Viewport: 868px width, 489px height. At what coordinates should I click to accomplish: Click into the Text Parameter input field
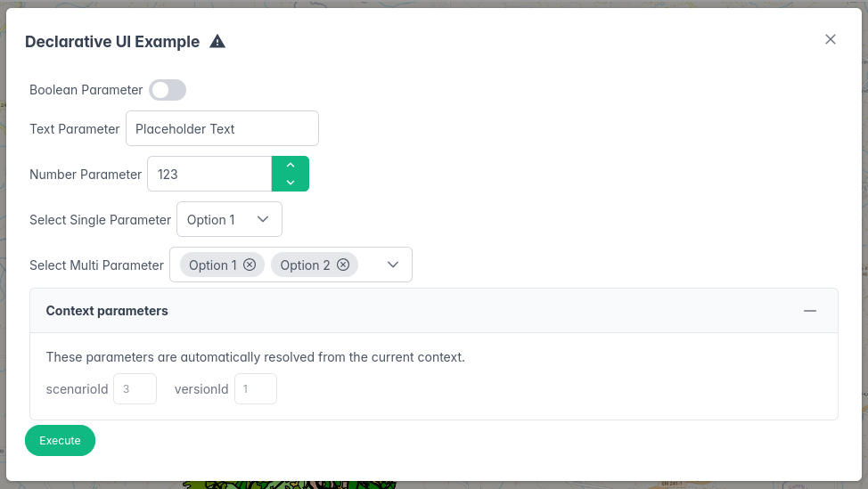coord(222,128)
